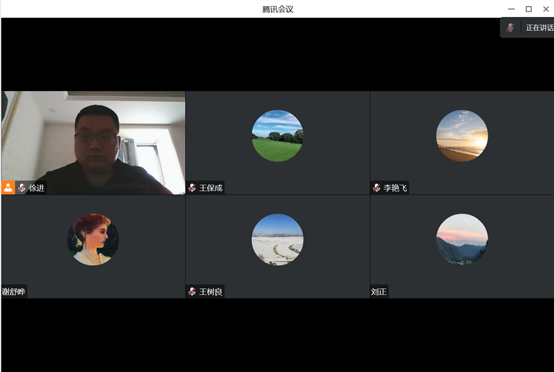Click the 正在讲话 speaking indicator text
Image resolution: width=554 pixels, height=372 pixels.
(x=540, y=28)
